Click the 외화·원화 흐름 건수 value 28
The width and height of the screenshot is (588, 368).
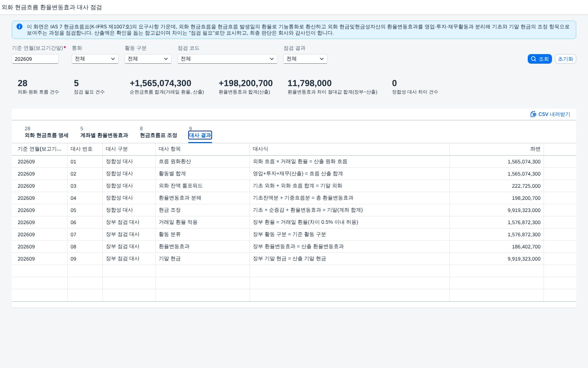pos(22,83)
